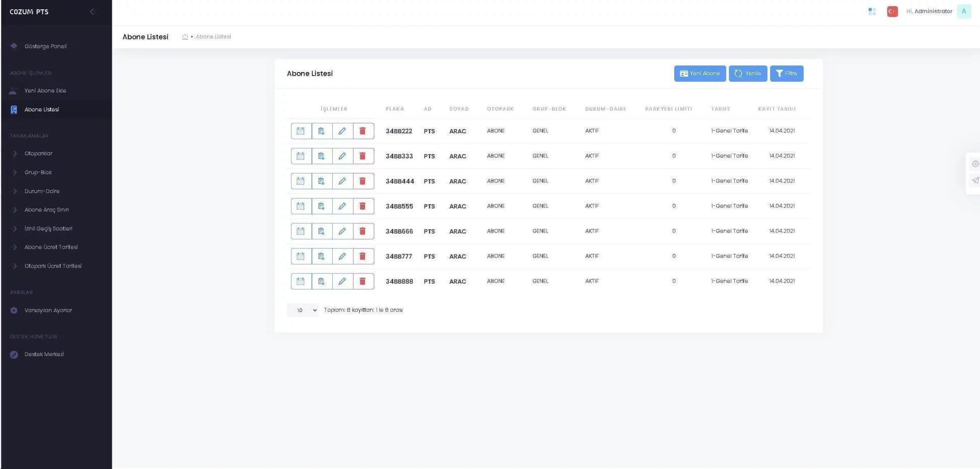
Task: Open the calendar for plate 34BB777
Action: tap(301, 256)
